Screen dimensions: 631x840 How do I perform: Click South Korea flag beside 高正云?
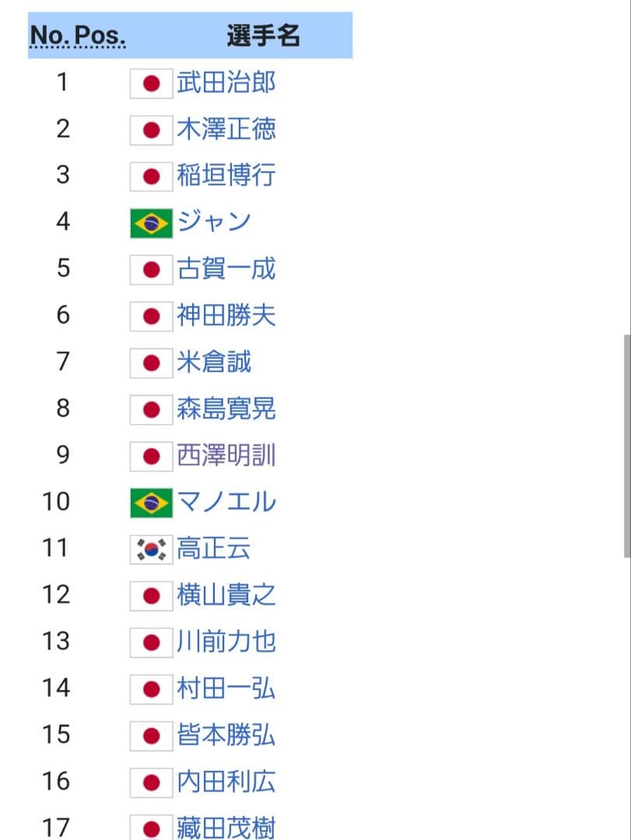(x=151, y=550)
